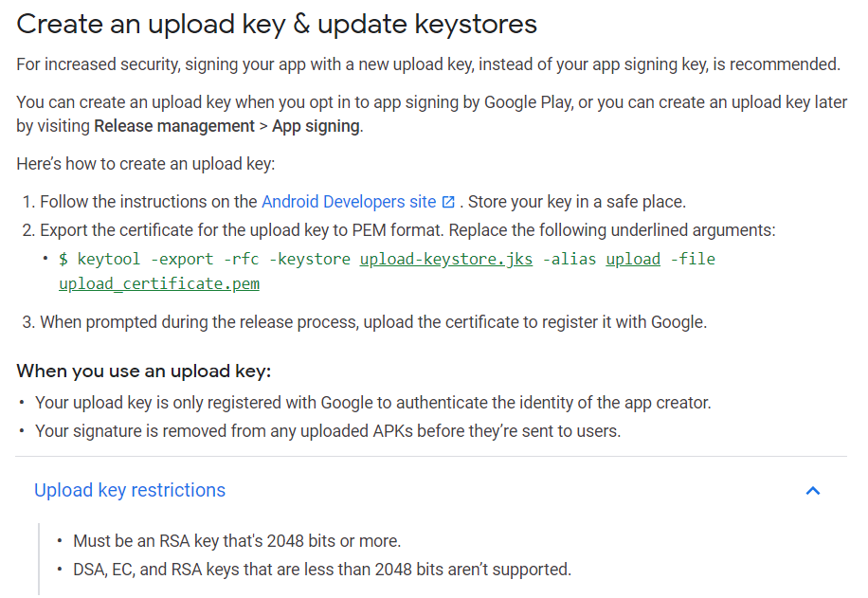This screenshot has width=868, height=598.
Task: Click the Upload key restrictions header
Action: pos(130,491)
